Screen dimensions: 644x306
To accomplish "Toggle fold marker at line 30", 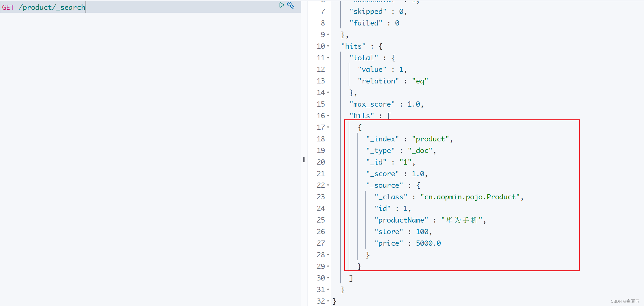I will coord(328,278).
